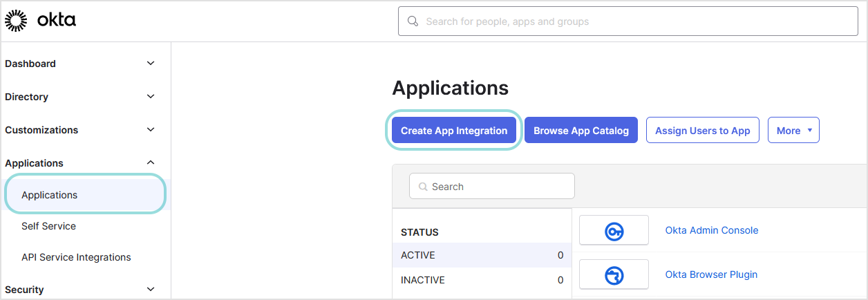This screenshot has width=868, height=300.
Task: Expand the Directory section chevron
Action: [151, 97]
